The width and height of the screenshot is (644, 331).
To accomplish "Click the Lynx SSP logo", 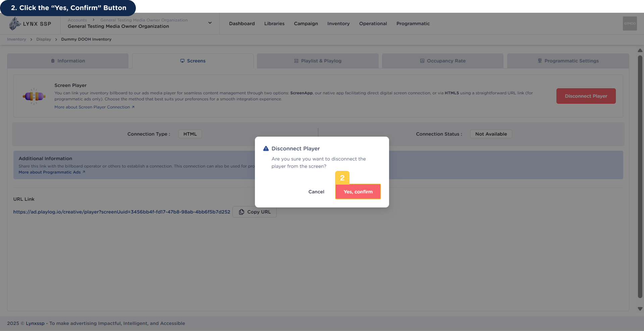I will tap(30, 24).
